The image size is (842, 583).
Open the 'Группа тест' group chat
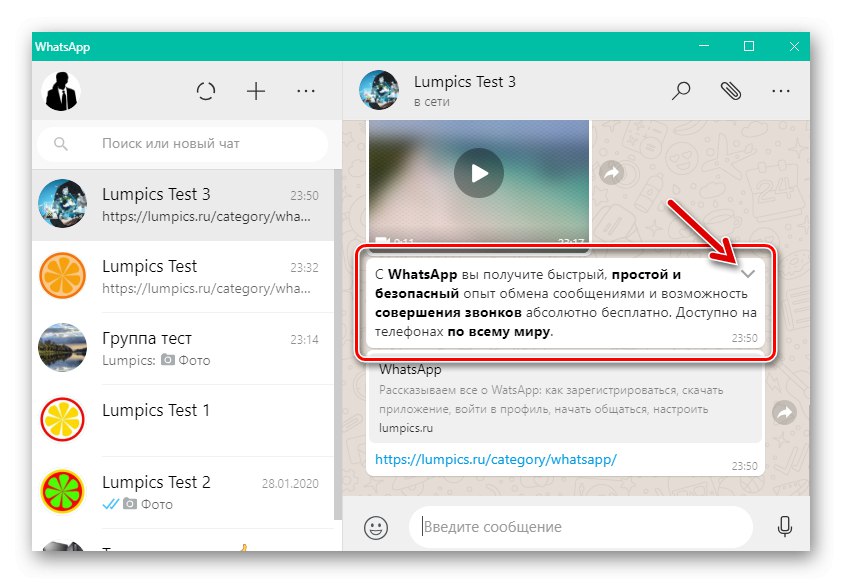(183, 348)
